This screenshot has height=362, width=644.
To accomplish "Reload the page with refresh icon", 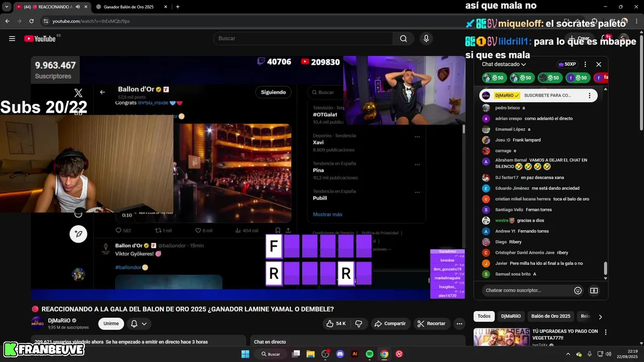I will tap(31, 21).
